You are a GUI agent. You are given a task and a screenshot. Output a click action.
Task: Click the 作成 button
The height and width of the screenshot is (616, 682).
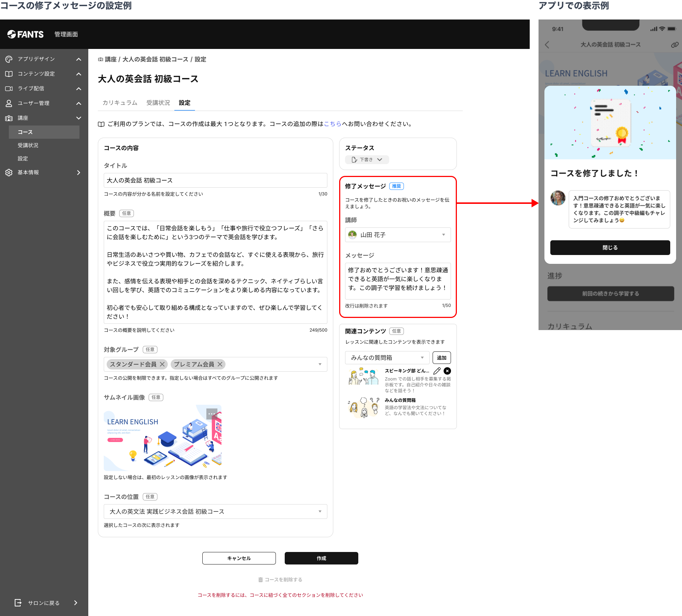pyautogui.click(x=322, y=558)
